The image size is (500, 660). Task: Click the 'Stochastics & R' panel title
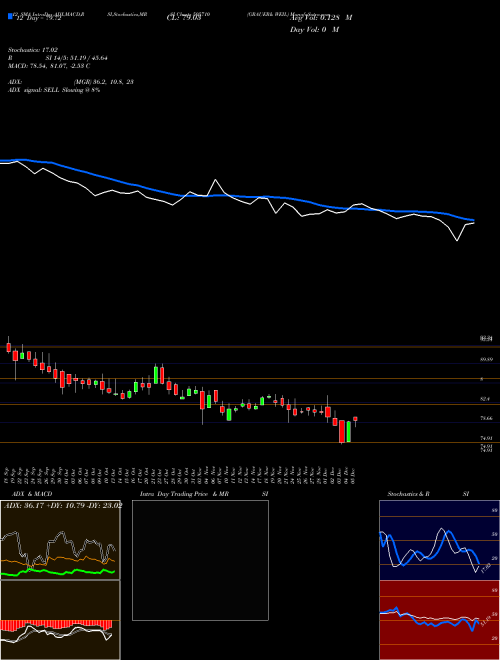pyautogui.click(x=408, y=494)
